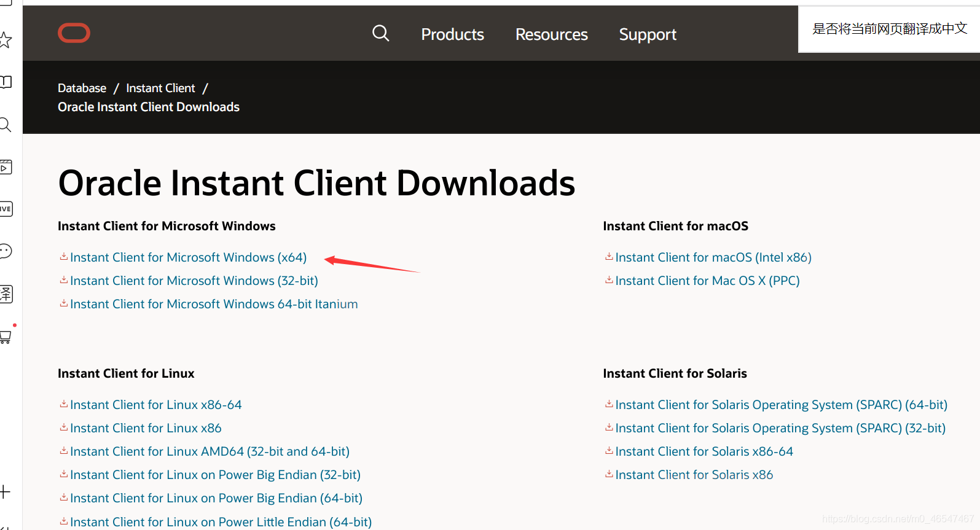Click download icon beside Mac OS X (PPC)
The width and height of the screenshot is (980, 530).
click(x=609, y=280)
